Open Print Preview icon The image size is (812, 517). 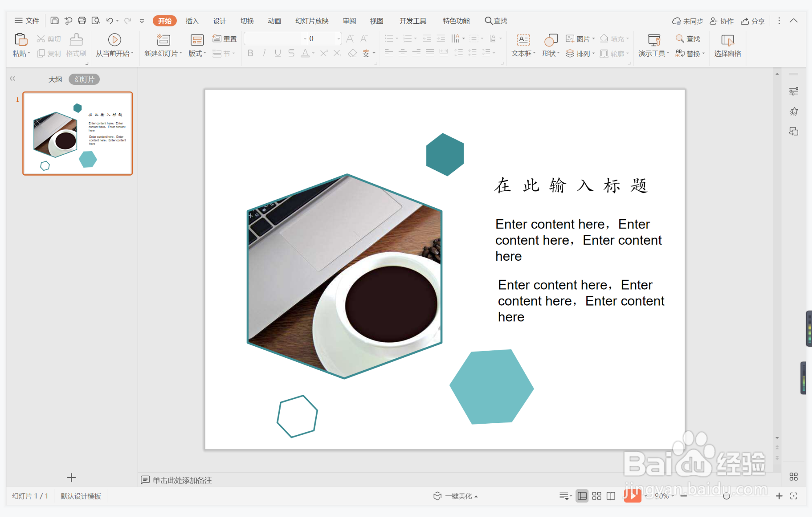click(x=96, y=20)
